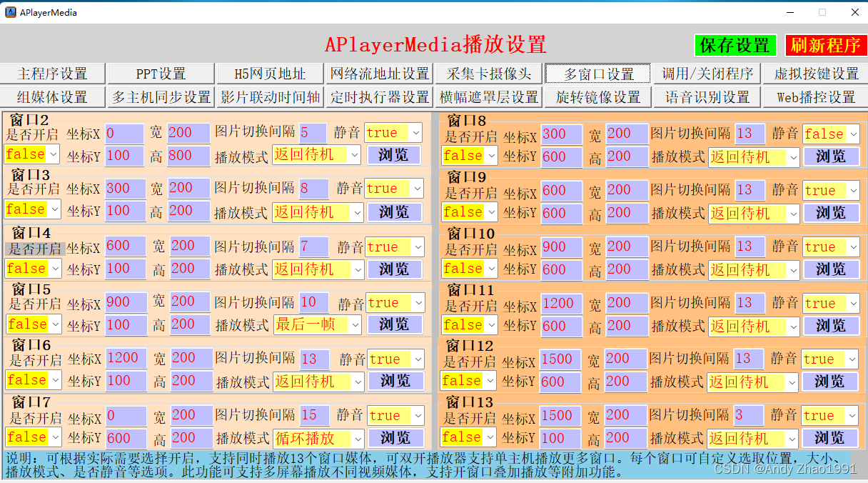
Task: Click 窗口8 浏览 button
Action: coord(831,156)
